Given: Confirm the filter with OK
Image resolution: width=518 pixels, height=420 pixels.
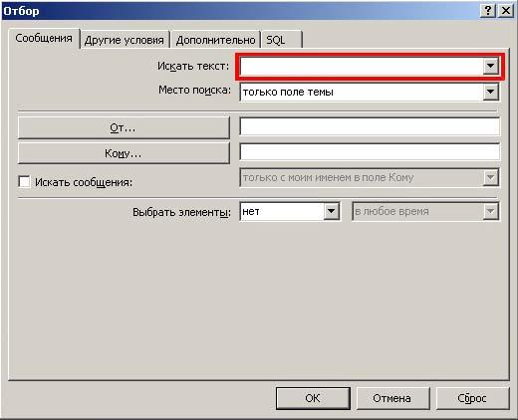Looking at the screenshot, I should click(313, 398).
